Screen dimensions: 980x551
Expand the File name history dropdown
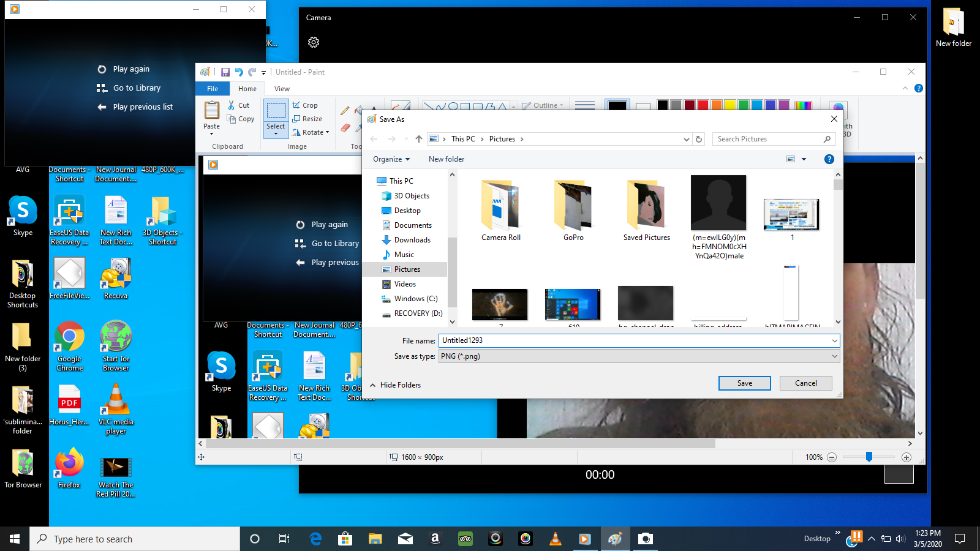tap(834, 340)
